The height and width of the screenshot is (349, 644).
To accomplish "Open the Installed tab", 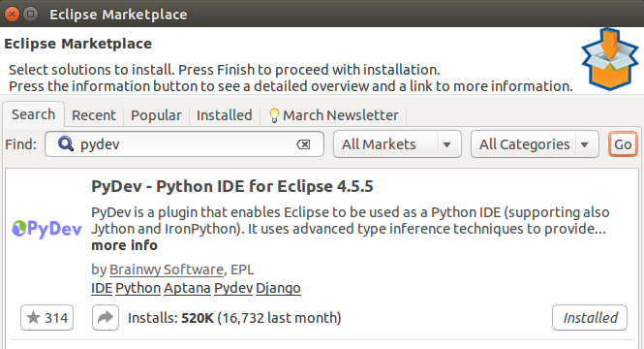I will pos(225,115).
